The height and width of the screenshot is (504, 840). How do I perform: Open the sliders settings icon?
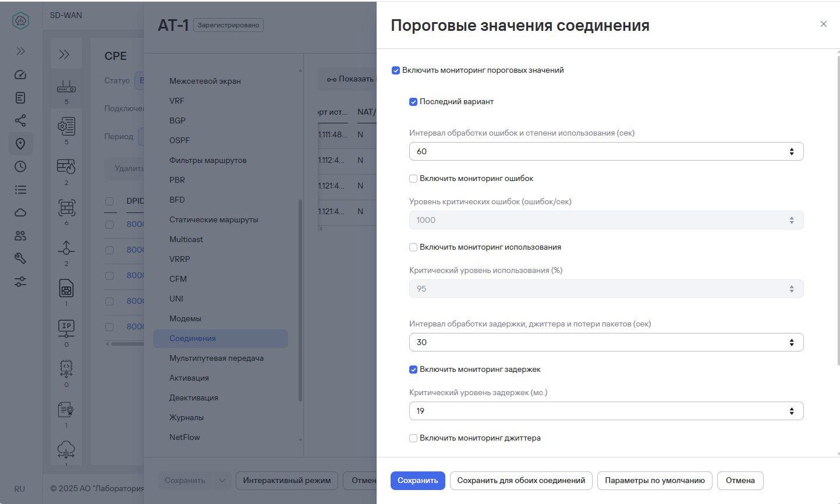tap(20, 282)
